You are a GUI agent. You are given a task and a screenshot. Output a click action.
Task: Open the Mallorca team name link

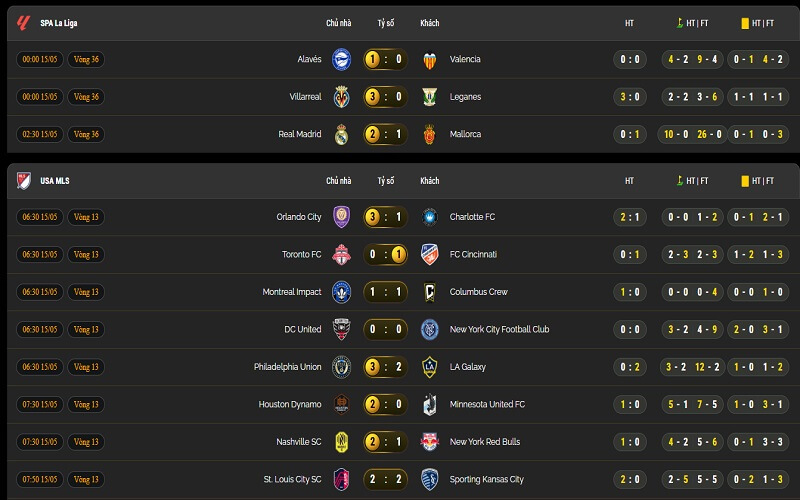(x=465, y=134)
